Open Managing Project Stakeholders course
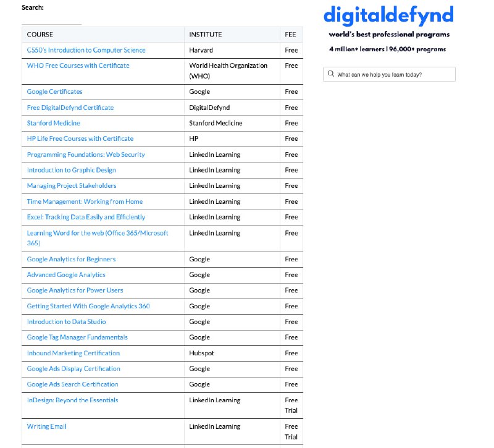The image size is (494, 448). [x=71, y=185]
